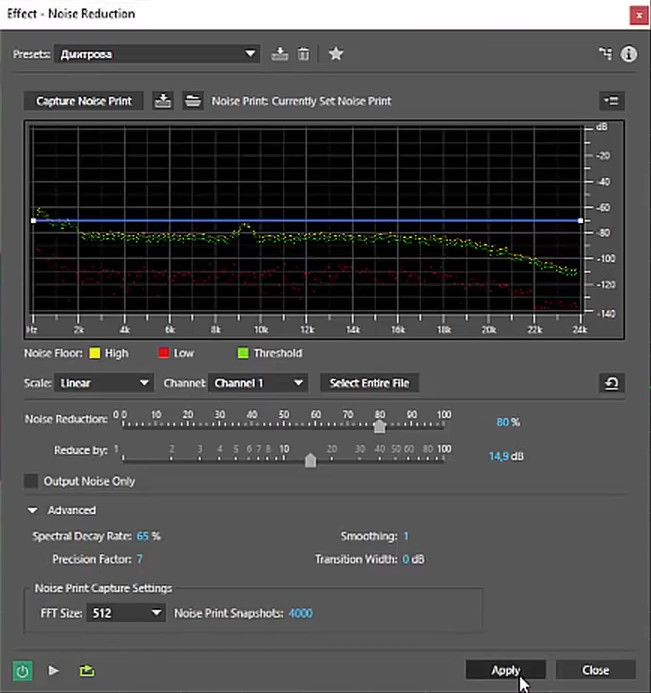The height and width of the screenshot is (693, 651).
Task: Click Select Entire File button
Action: click(x=369, y=383)
